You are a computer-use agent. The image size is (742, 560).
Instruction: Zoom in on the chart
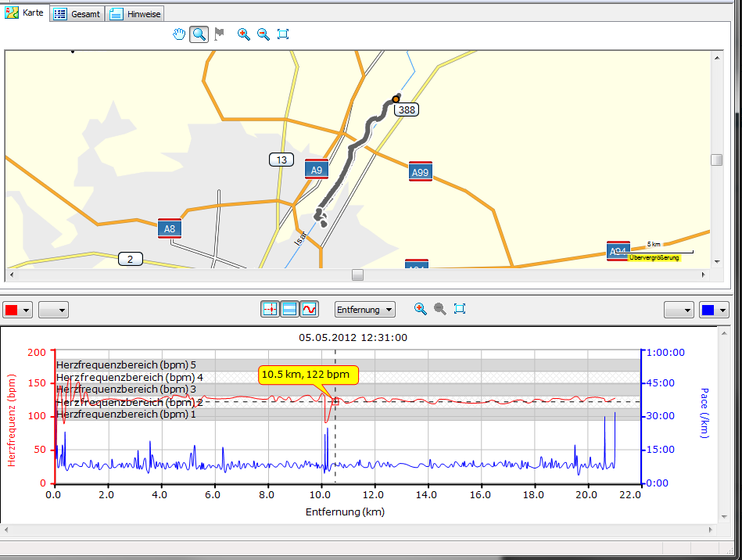coord(421,309)
